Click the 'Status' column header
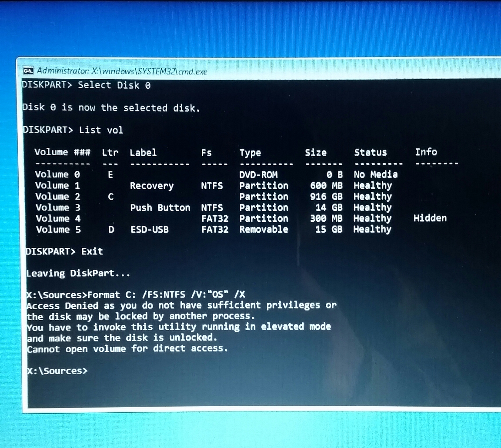The image size is (501, 448). pyautogui.click(x=371, y=152)
